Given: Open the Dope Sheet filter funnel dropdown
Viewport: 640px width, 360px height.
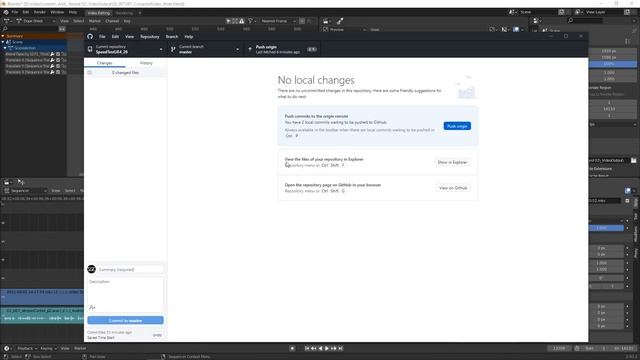Looking at the screenshot, I should click(251, 21).
